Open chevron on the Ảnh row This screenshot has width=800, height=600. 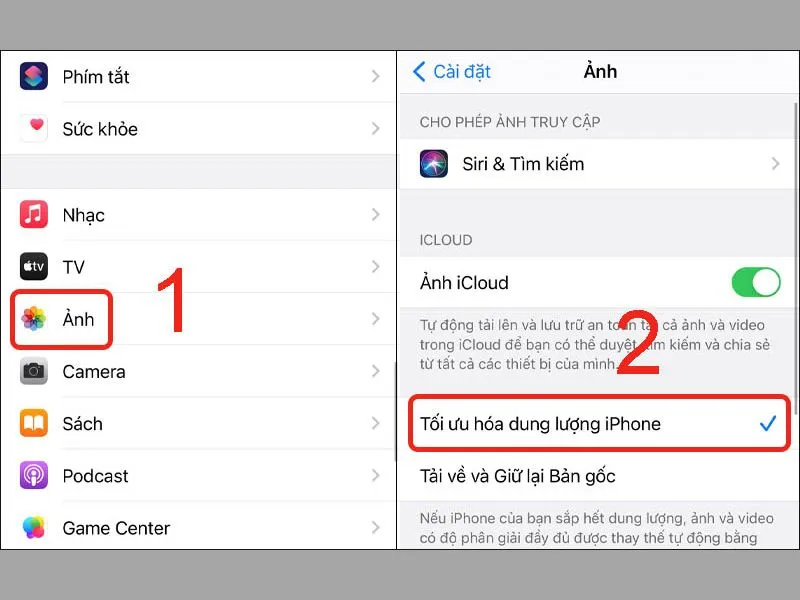(x=376, y=319)
